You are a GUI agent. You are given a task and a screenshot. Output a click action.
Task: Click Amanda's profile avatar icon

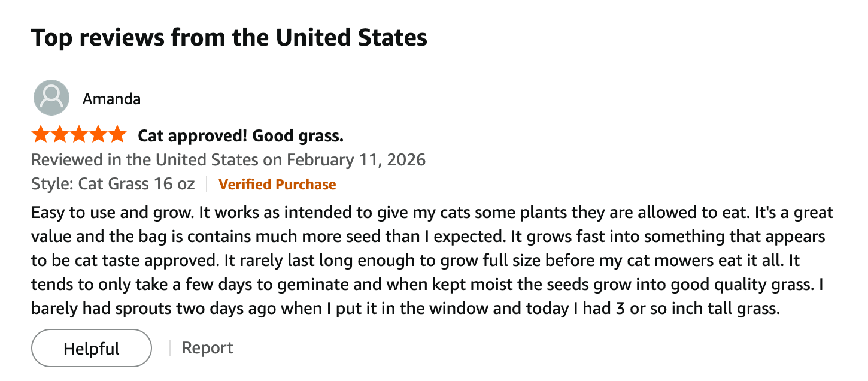tap(51, 98)
